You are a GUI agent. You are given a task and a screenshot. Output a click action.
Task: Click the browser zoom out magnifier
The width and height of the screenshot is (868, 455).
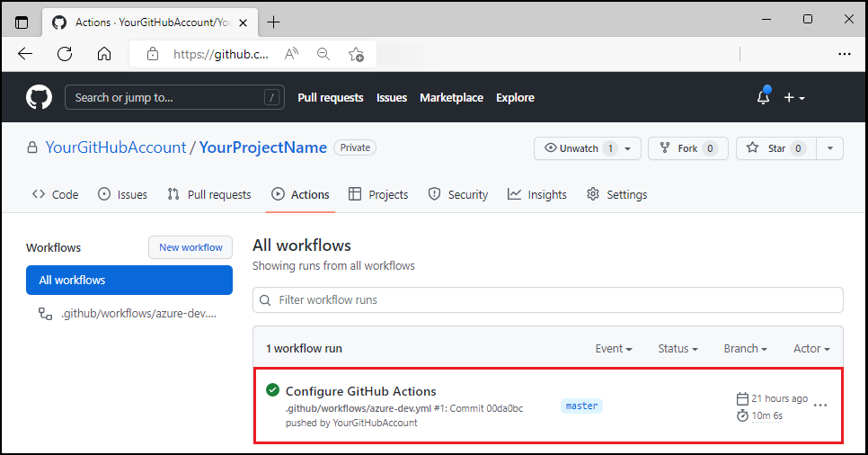coord(323,54)
